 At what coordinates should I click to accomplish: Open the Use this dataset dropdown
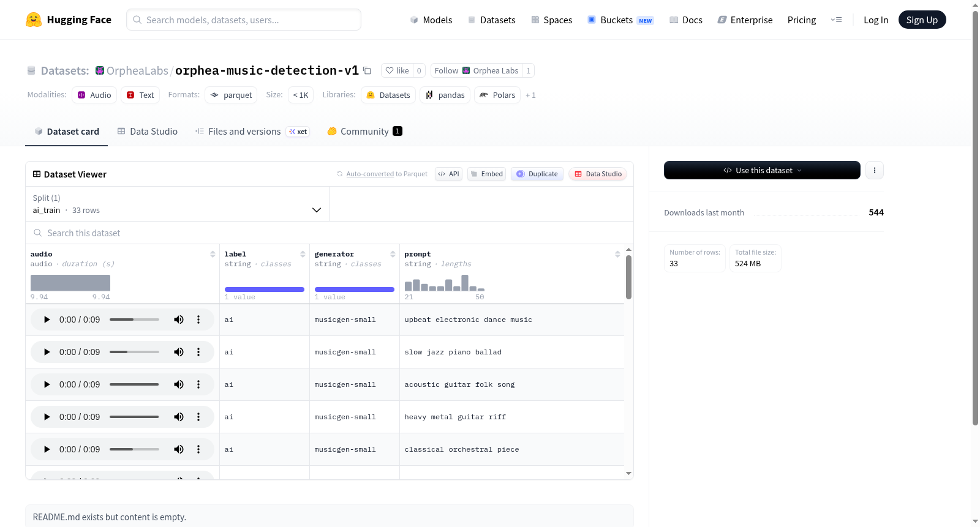pos(762,170)
